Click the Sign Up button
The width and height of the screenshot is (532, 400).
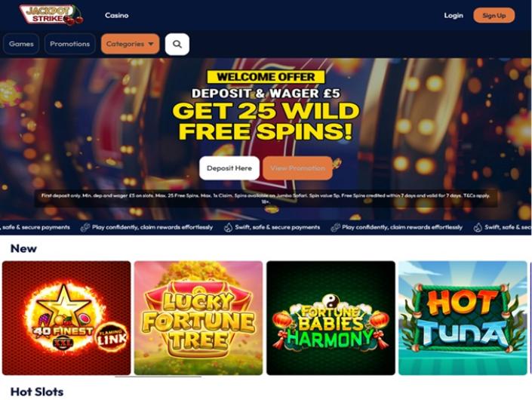494,15
